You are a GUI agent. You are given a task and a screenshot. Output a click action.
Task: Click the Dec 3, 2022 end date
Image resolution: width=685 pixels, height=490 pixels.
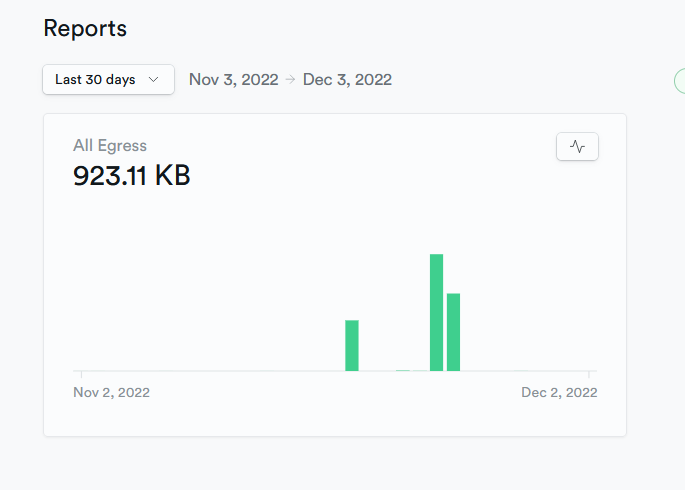coord(347,80)
